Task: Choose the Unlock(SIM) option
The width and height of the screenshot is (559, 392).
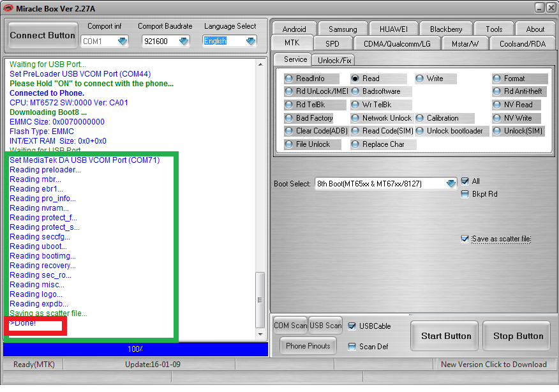Action: pos(519,131)
